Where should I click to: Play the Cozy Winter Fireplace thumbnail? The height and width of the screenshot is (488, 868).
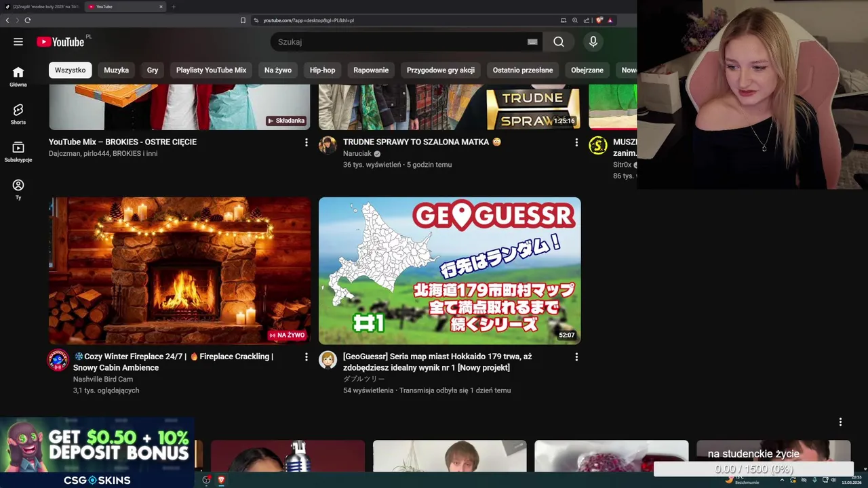(x=180, y=270)
